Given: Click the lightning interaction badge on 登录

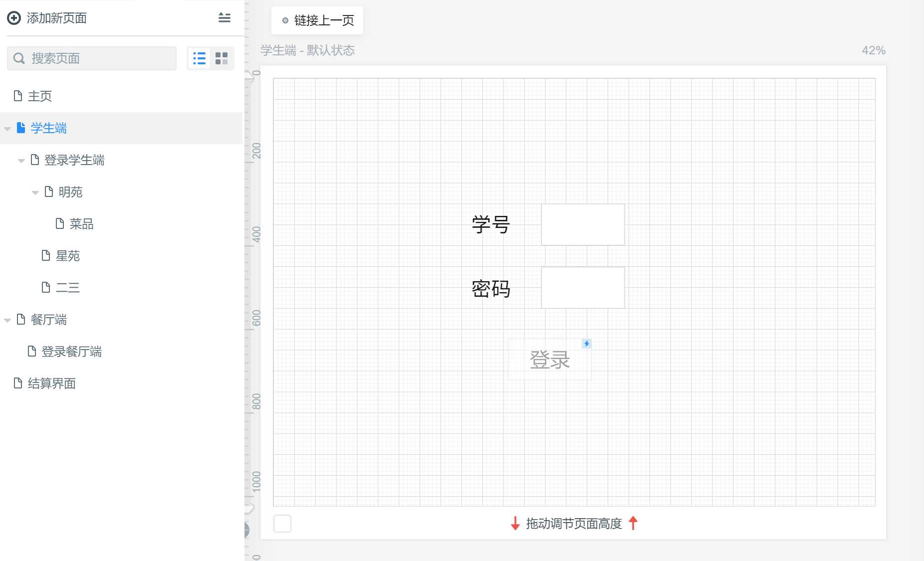Looking at the screenshot, I should (x=587, y=344).
